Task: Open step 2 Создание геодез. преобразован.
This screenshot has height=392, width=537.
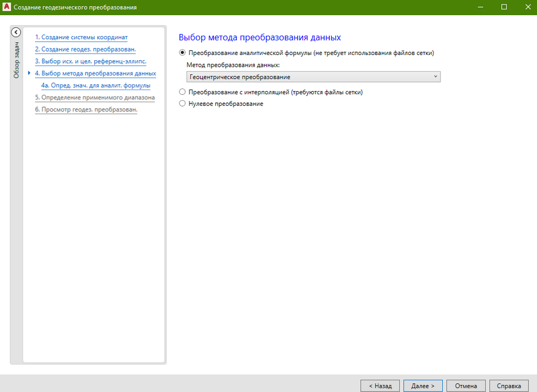Action: 85,49
